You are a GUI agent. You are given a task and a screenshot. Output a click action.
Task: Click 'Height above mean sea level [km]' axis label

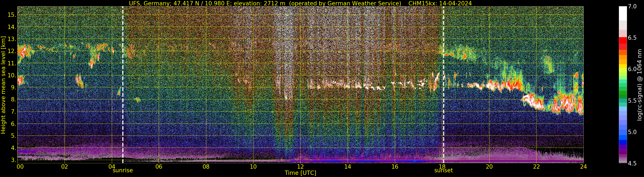3,85
